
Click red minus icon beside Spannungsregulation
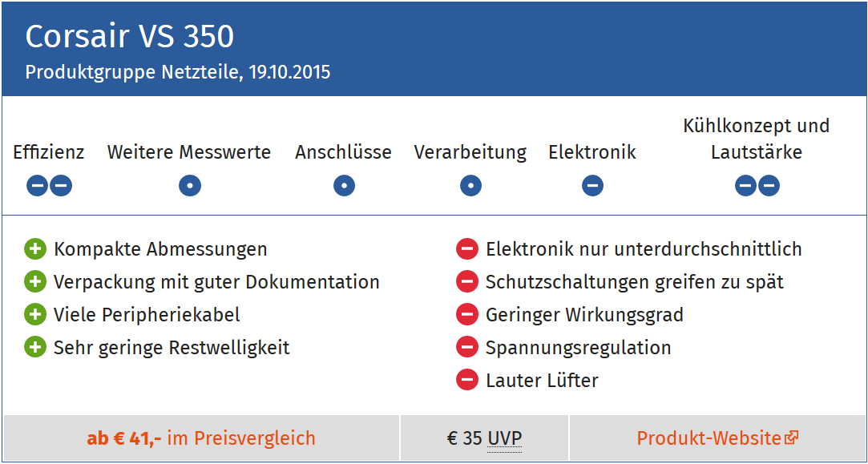point(466,347)
